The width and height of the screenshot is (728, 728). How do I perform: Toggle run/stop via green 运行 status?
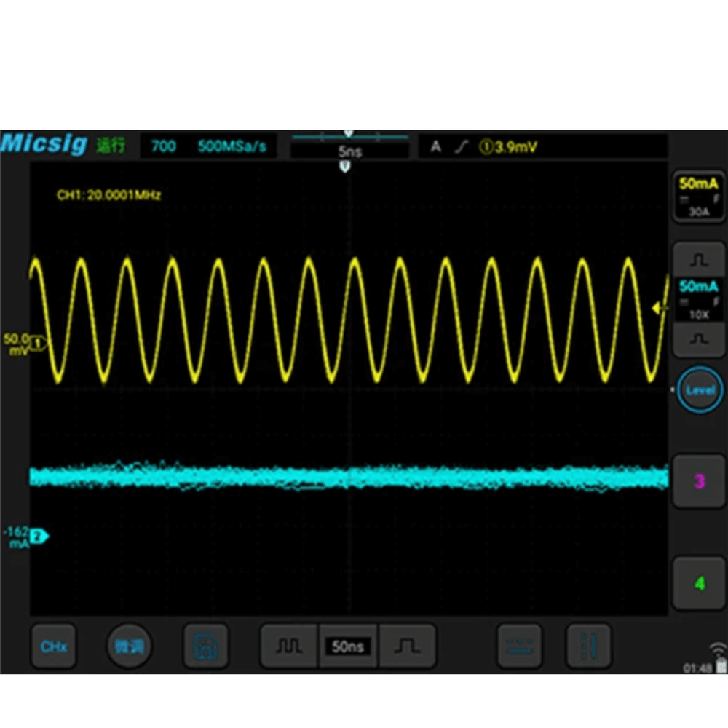coord(111,146)
